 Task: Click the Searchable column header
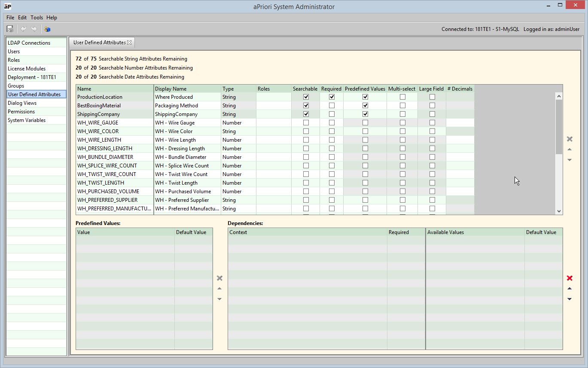(x=305, y=89)
